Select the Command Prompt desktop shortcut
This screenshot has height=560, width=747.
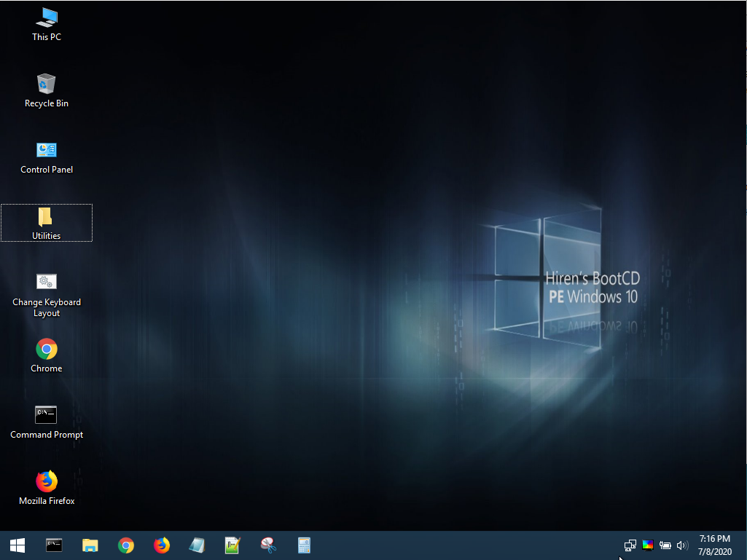[x=46, y=422]
